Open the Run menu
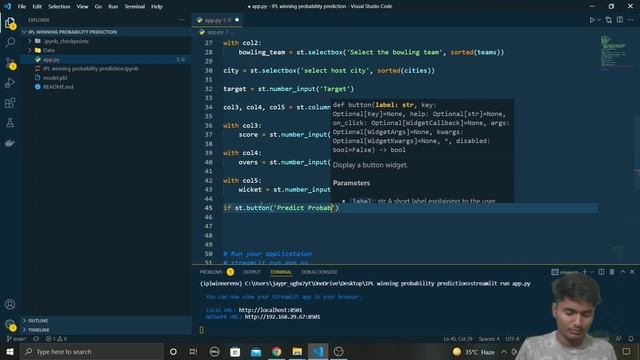The image size is (640, 360). point(113,7)
